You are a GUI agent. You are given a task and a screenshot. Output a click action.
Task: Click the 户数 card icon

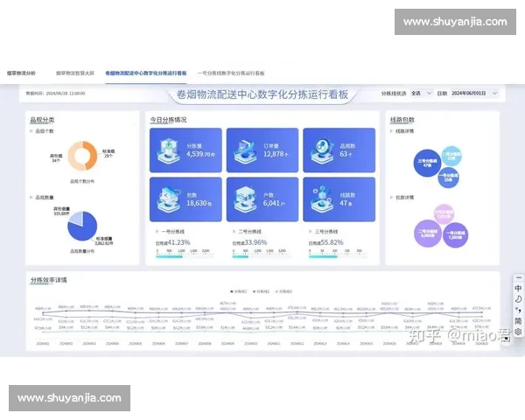tap(245, 200)
